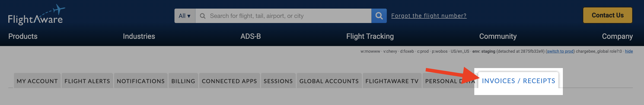This screenshot has width=644, height=105.
Task: Open the Company menu
Action: pos(617,36)
